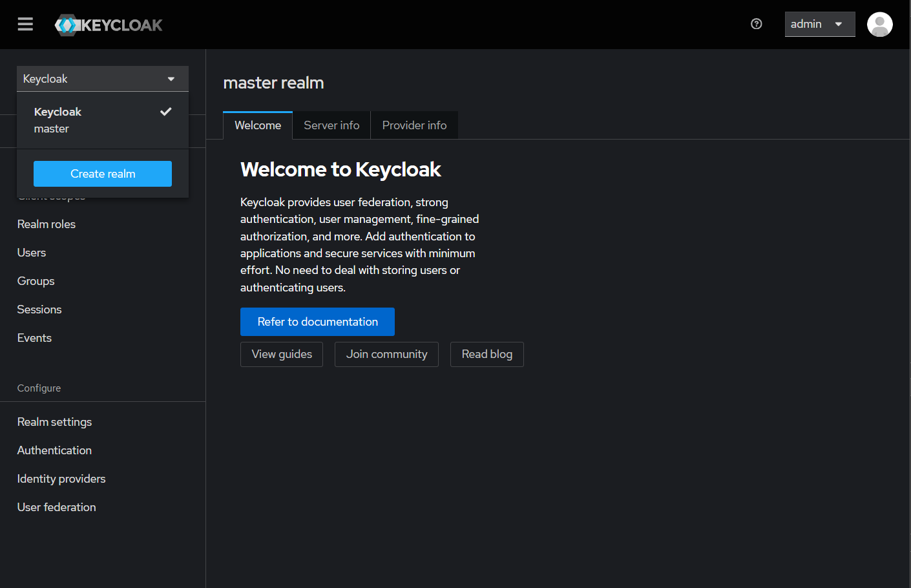Click Join community
The width and height of the screenshot is (911, 588).
386,354
